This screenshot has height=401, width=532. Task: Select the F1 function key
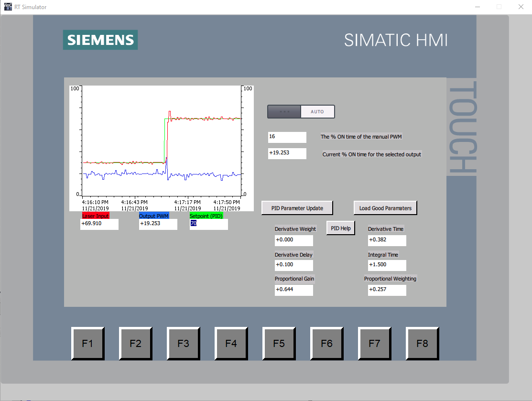pyautogui.click(x=88, y=344)
